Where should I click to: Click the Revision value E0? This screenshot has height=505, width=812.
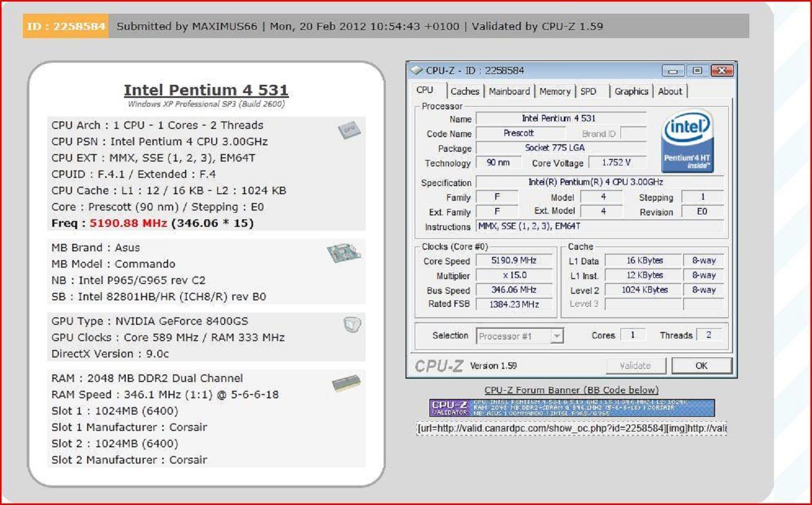coord(702,212)
